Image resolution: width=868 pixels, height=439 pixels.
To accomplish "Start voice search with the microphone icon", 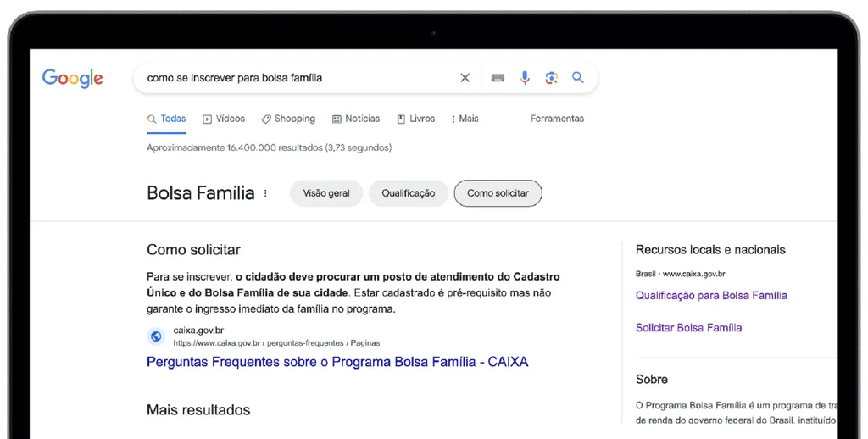I will [x=524, y=78].
